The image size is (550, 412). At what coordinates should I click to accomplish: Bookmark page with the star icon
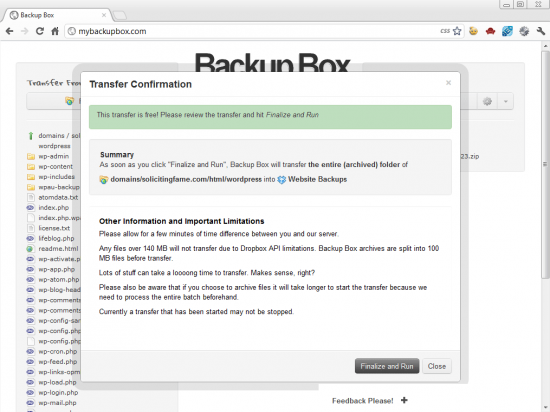(457, 31)
